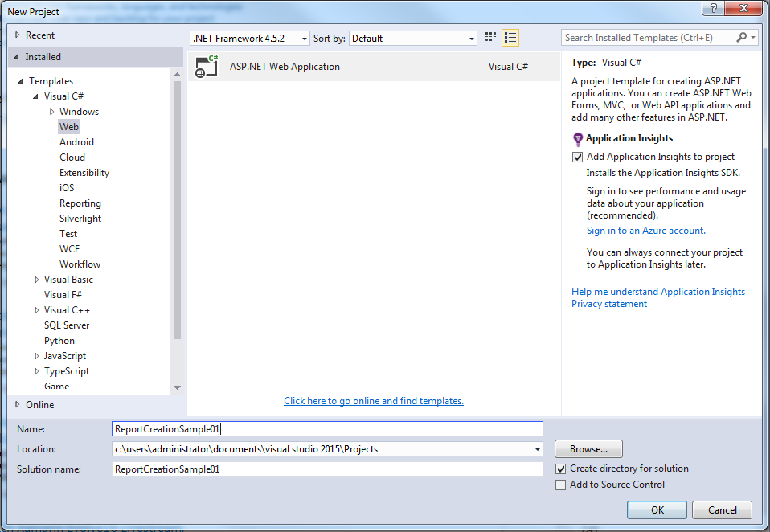This screenshot has height=532, width=770.
Task: Expand the Online section
Action: tap(17, 404)
